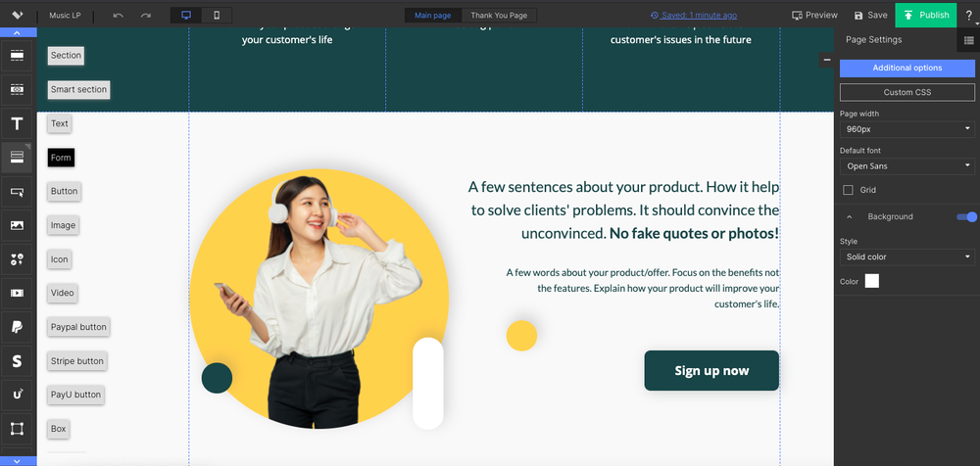Select the Sign up now button
Screen dimensions: 980x466
click(x=711, y=370)
